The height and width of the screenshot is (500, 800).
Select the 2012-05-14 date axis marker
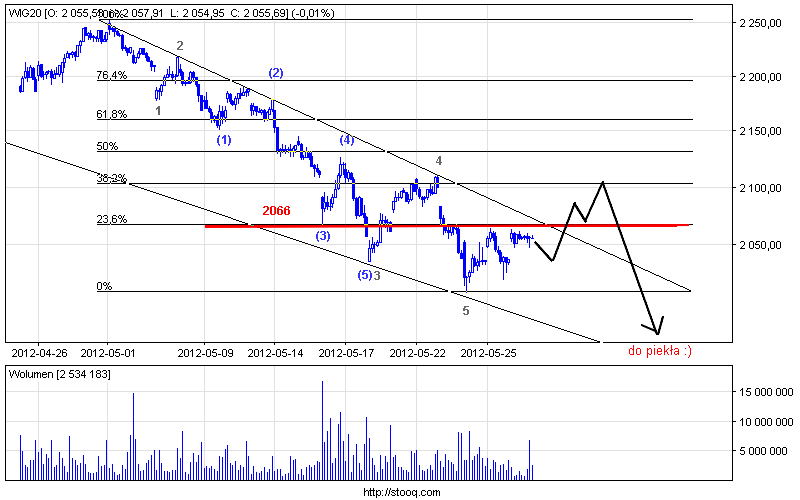click(x=275, y=353)
